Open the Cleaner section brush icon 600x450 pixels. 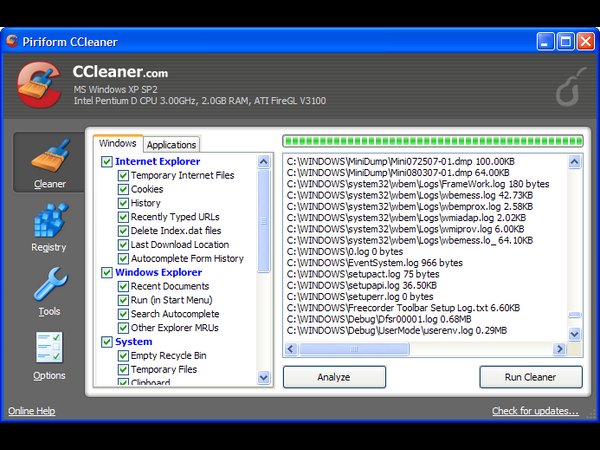click(49, 158)
